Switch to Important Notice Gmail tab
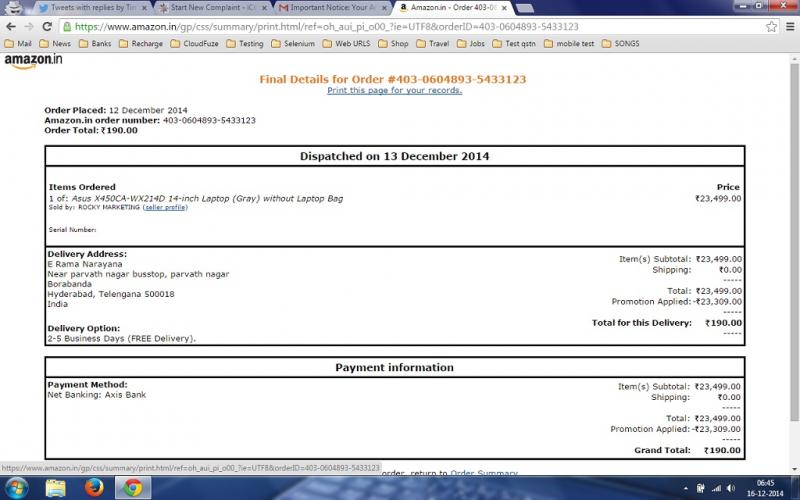This screenshot has height=500, width=800. [x=332, y=8]
